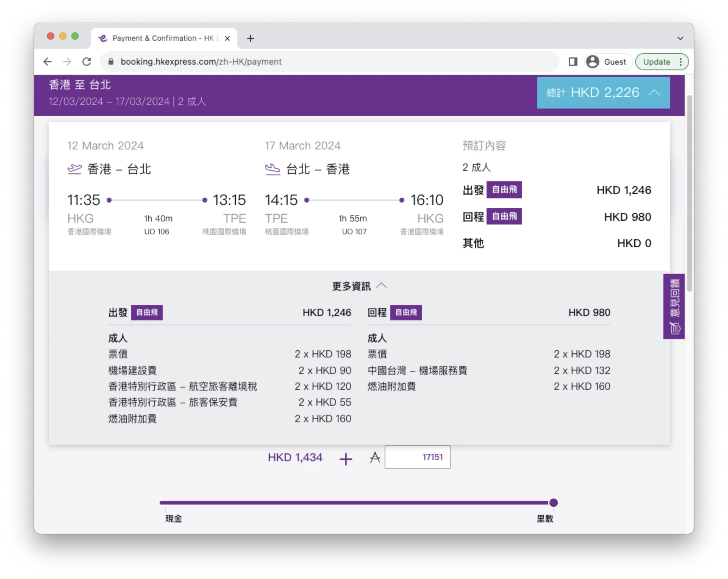Click 自由飛 badge in 回程 details header
728x579 pixels.
406,313
